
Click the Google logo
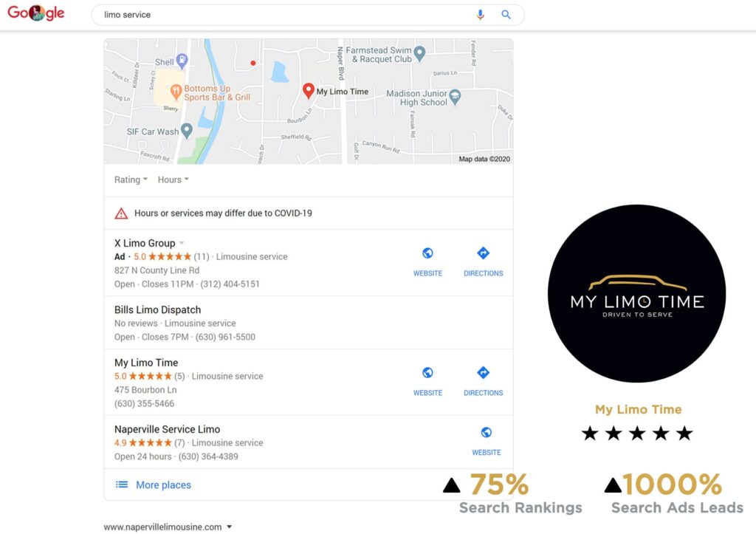point(36,13)
